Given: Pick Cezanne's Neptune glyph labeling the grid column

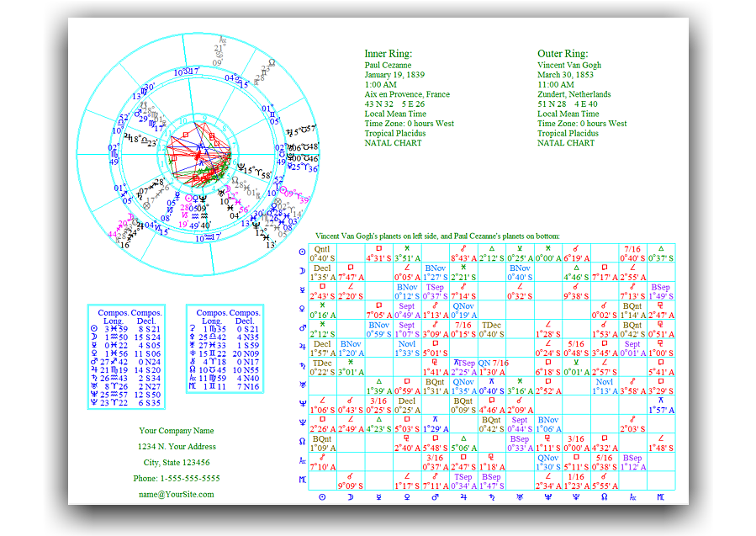Looking at the screenshot, I should click(548, 497).
